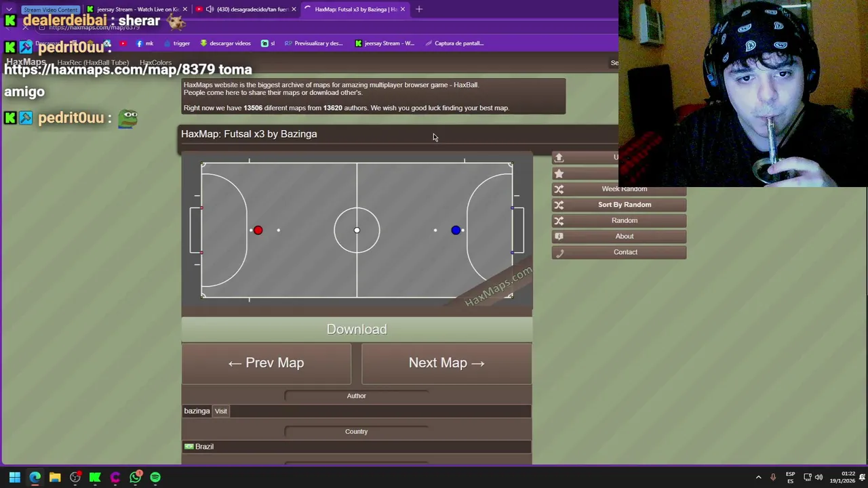Image resolution: width=868 pixels, height=488 pixels.
Task: Switch the ESP ES input language
Action: pos(790,477)
